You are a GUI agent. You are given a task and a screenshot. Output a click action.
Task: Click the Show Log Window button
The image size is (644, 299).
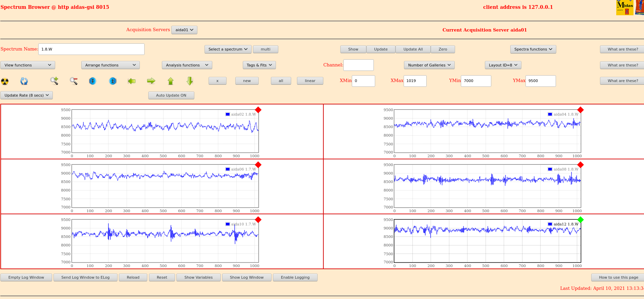point(246,277)
